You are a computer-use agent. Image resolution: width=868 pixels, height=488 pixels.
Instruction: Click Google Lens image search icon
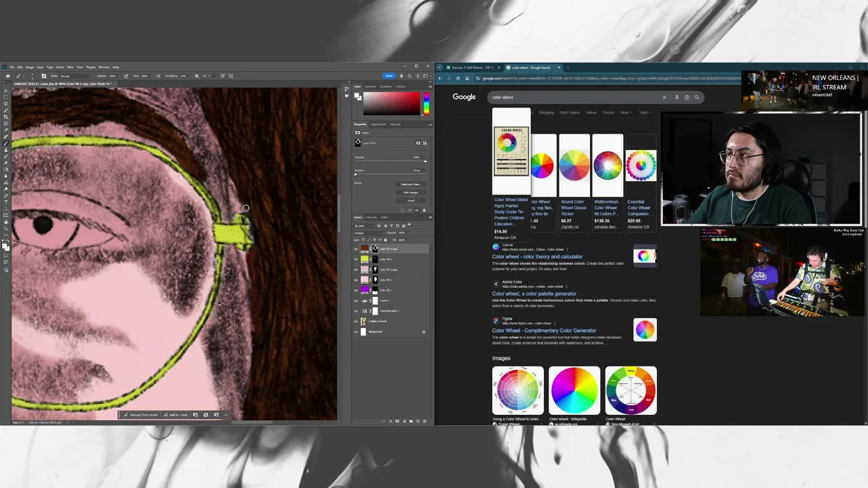coord(687,97)
